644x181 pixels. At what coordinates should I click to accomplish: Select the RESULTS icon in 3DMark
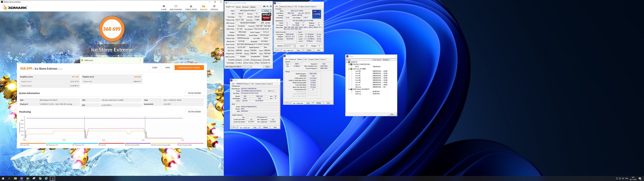click(x=203, y=6)
